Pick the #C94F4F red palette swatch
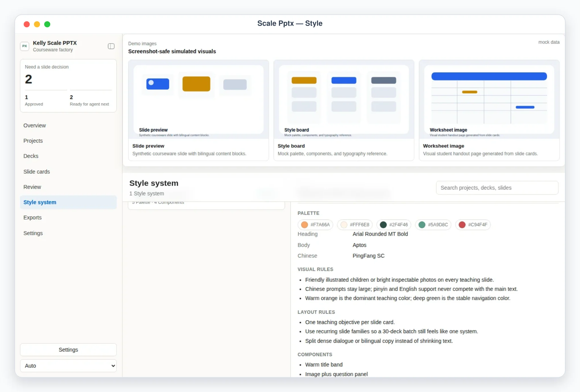 pyautogui.click(x=473, y=225)
